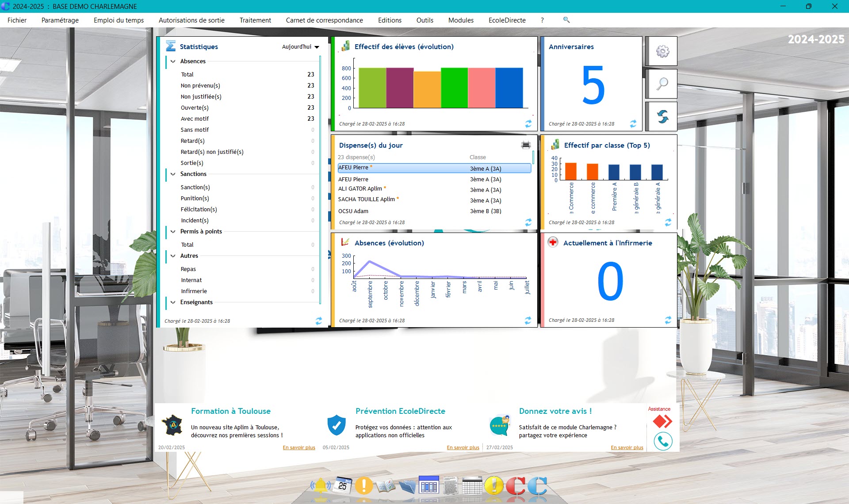This screenshot has height=504, width=849.
Task: Open the Aujourd'hui period dropdown
Action: pyautogui.click(x=301, y=47)
